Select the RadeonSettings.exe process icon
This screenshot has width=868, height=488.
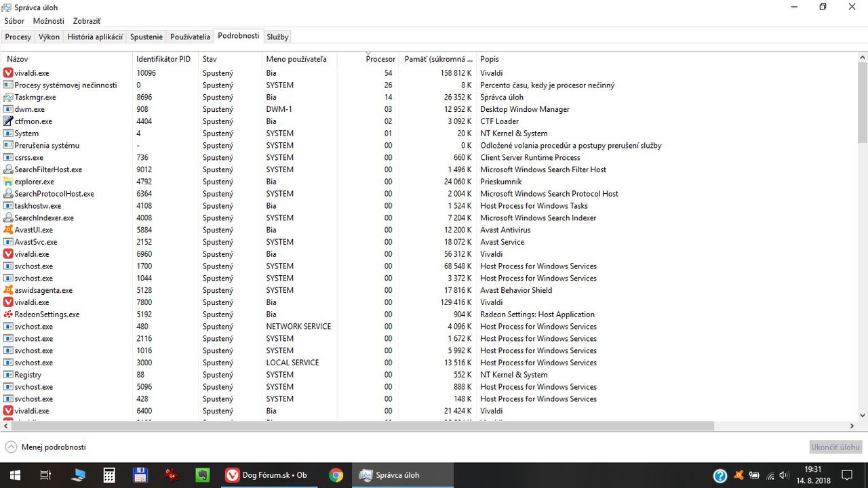[x=8, y=314]
